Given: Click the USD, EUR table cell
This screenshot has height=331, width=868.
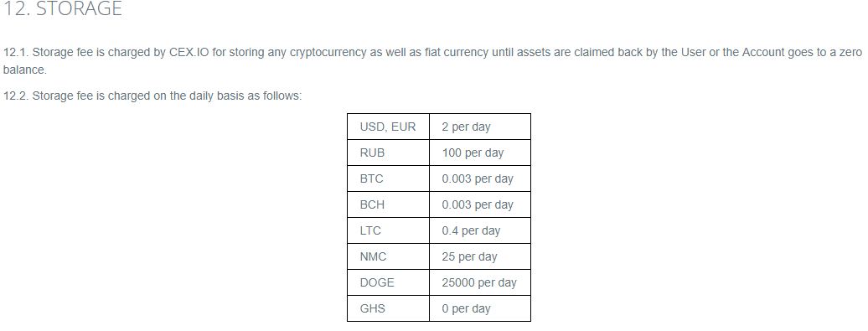Looking at the screenshot, I should click(388, 127).
